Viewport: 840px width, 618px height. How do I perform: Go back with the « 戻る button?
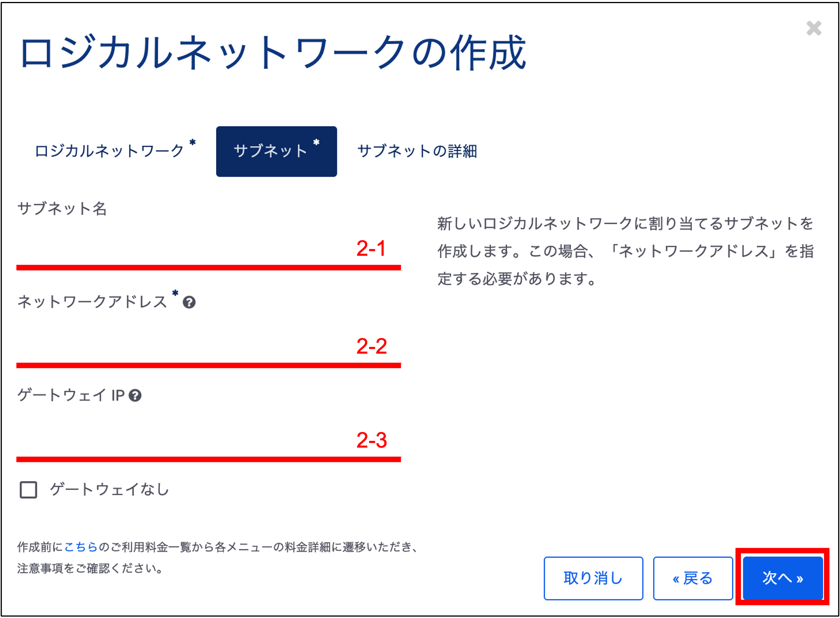coord(693,578)
